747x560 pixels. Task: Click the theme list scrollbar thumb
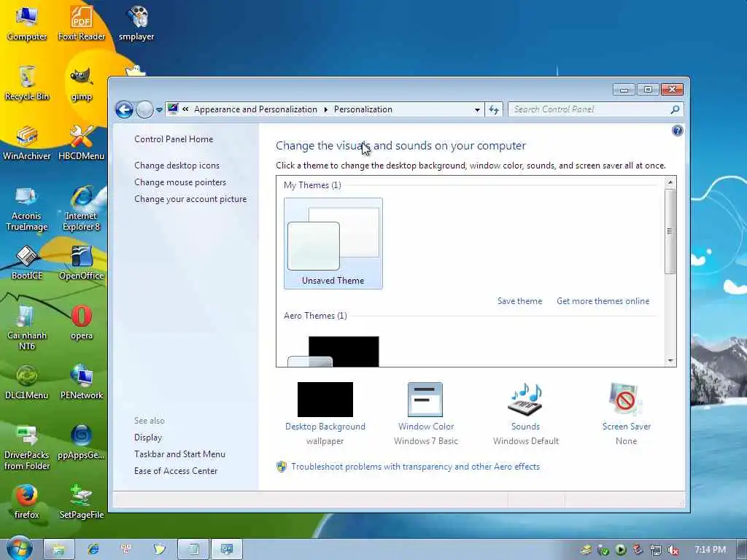(670, 231)
